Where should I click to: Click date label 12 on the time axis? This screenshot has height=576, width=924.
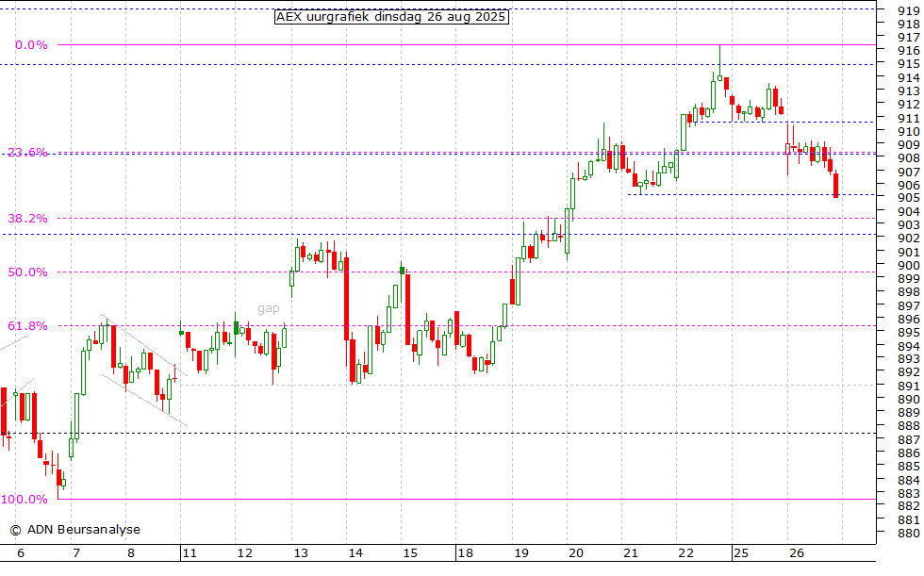coord(244,553)
